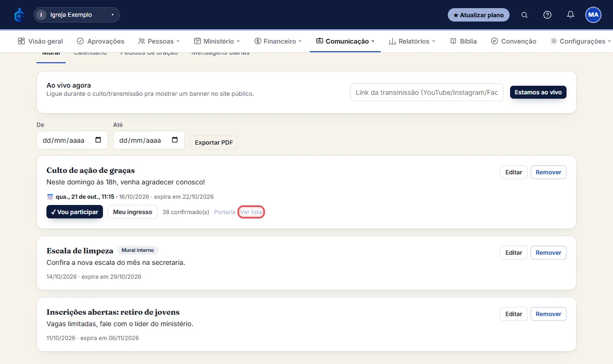Open the calendar picker in the De field
The height and width of the screenshot is (364, 613).
point(98,140)
